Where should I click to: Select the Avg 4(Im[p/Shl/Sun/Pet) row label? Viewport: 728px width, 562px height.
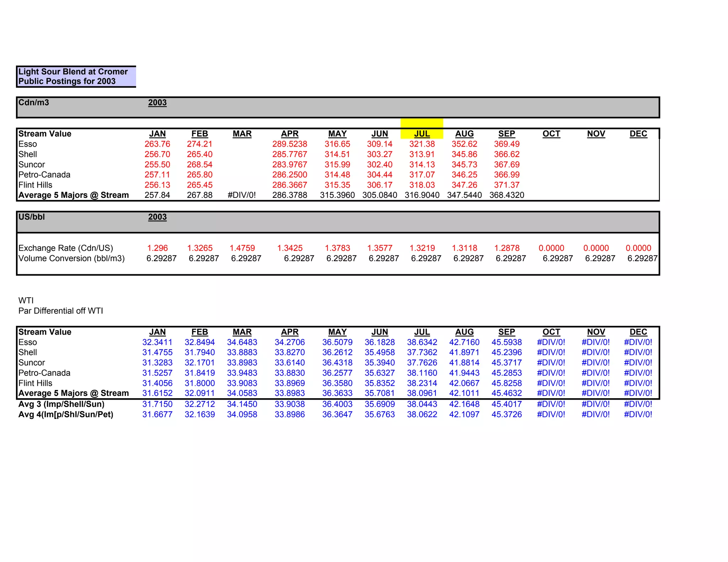point(66,415)
